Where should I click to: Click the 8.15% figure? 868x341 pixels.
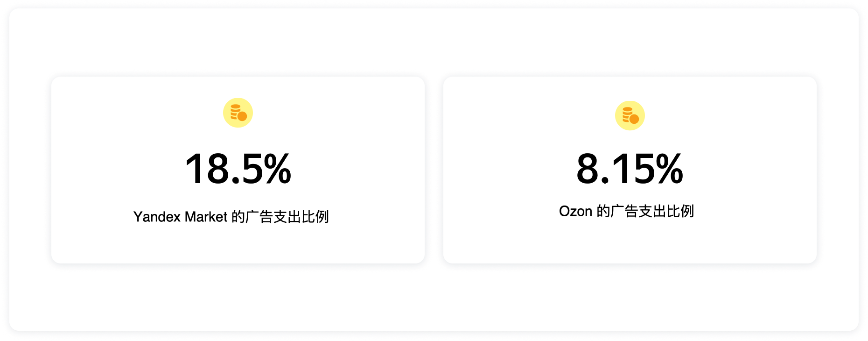point(630,169)
